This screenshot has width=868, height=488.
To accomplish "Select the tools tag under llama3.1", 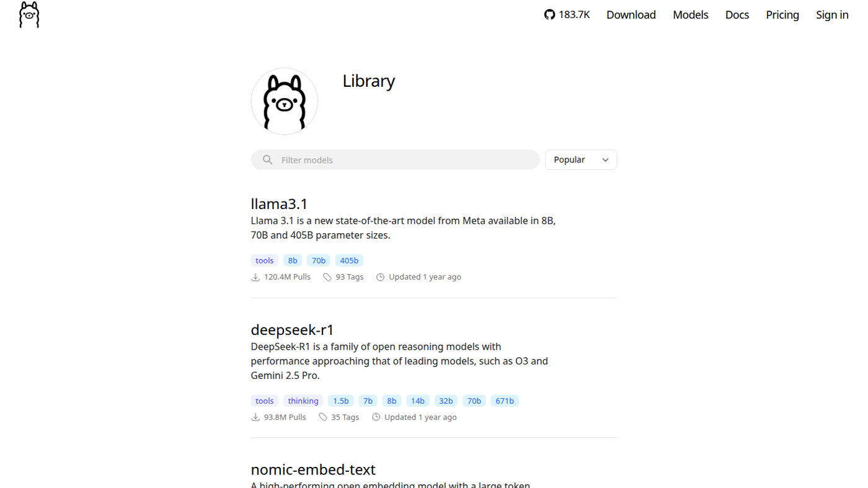I will [x=265, y=260].
